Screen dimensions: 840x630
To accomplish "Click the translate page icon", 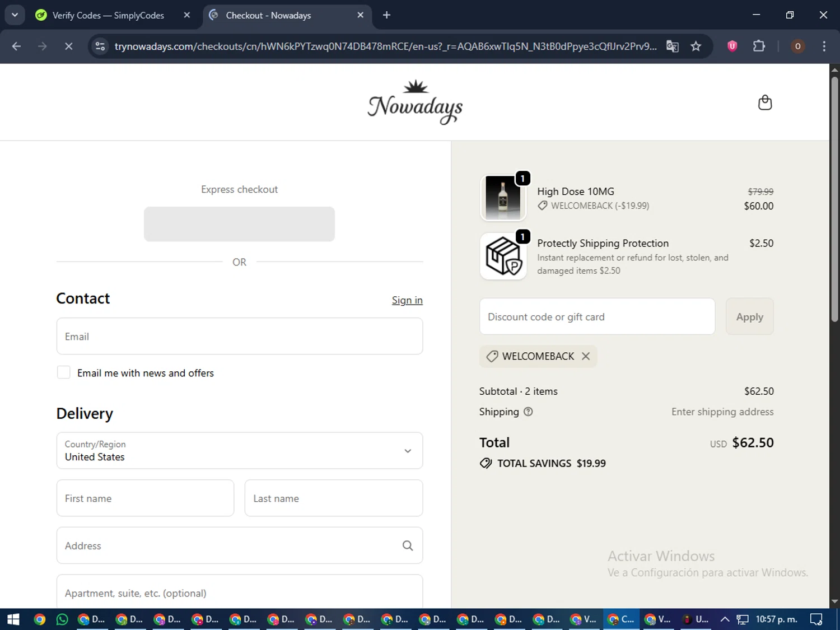I will tap(673, 46).
